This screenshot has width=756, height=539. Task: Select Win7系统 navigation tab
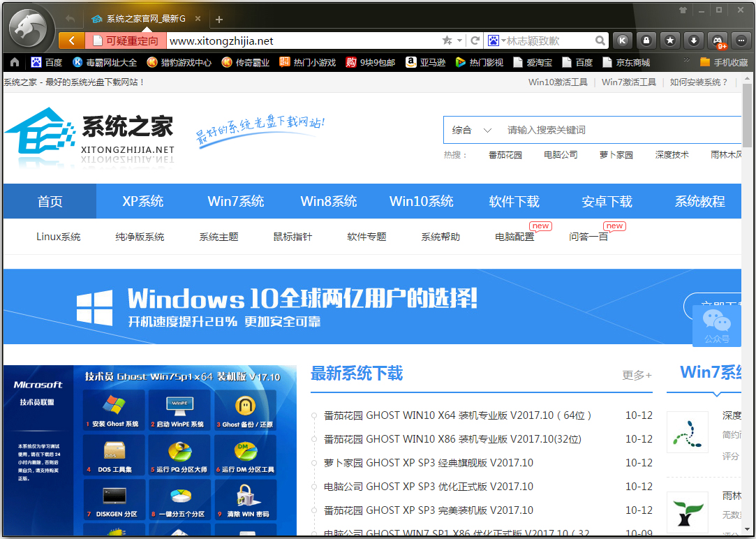pos(236,201)
